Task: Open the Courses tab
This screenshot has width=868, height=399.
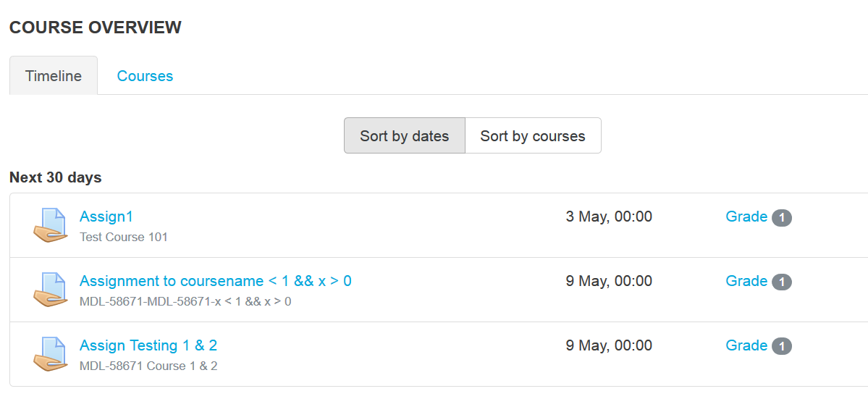Action: [145, 76]
